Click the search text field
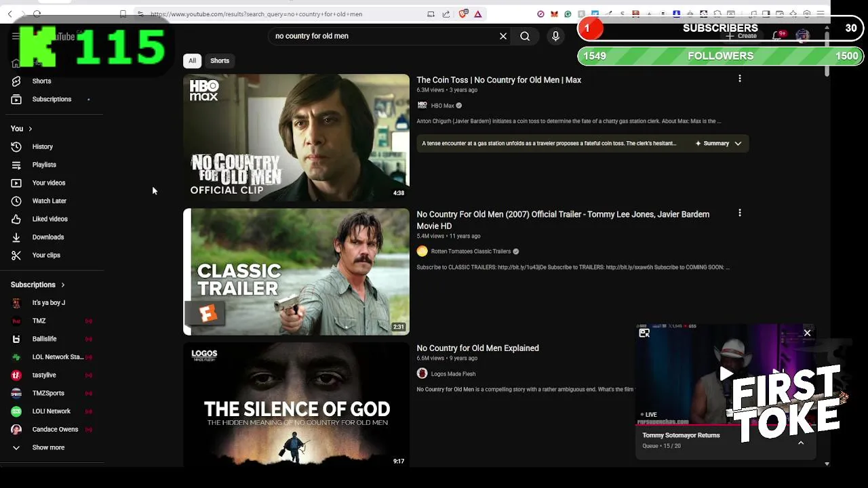 383,36
